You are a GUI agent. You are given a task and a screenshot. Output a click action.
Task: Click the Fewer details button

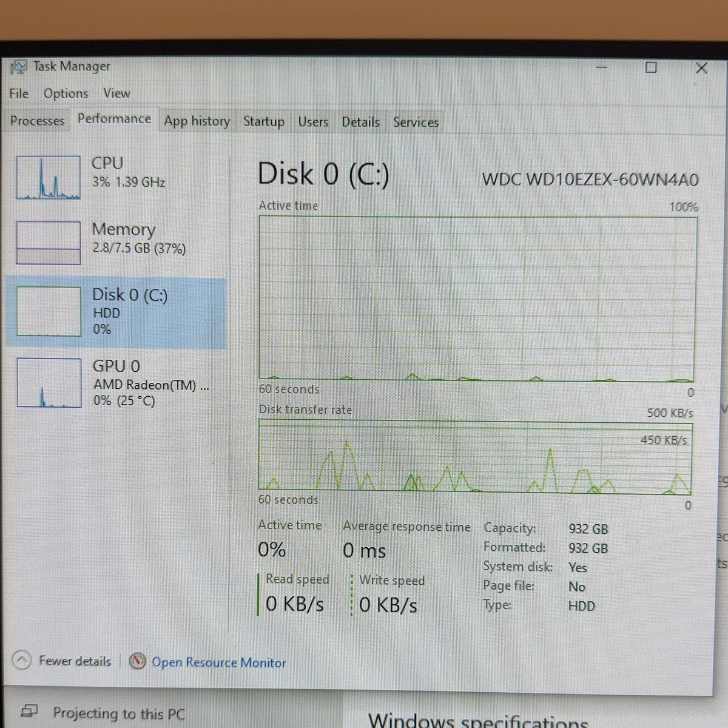pyautogui.click(x=62, y=661)
